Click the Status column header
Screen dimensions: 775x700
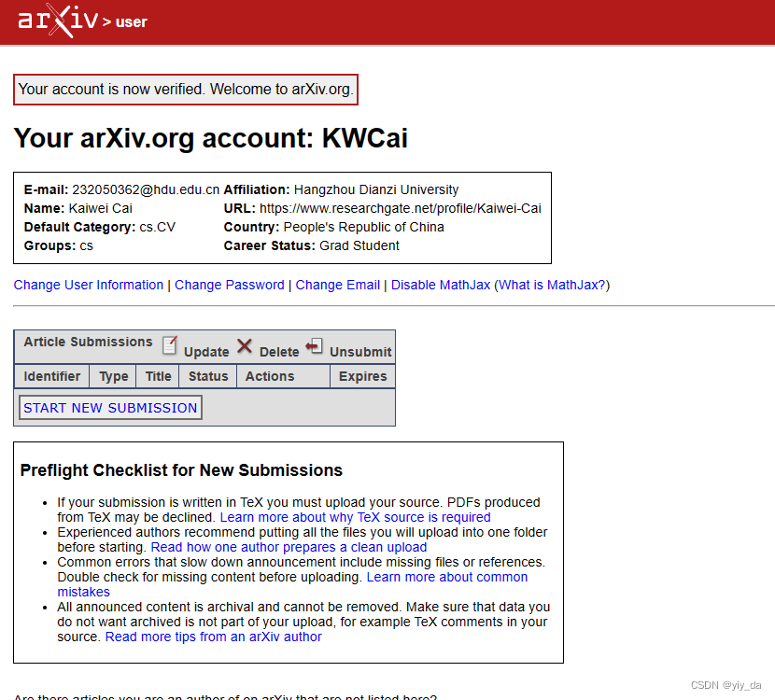pyautogui.click(x=208, y=376)
